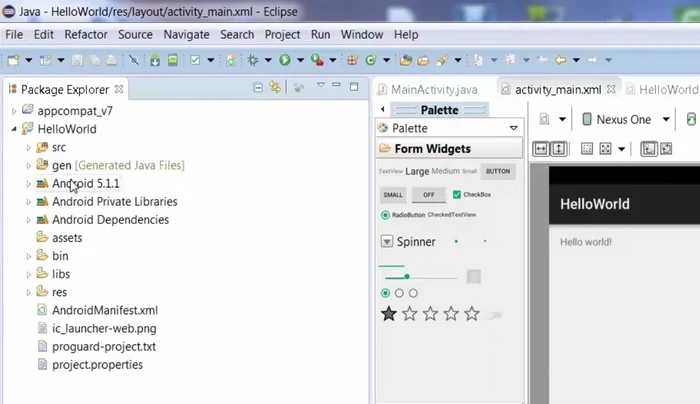
Task: Open the Package Explorer view menu triangle
Action: [x=321, y=84]
